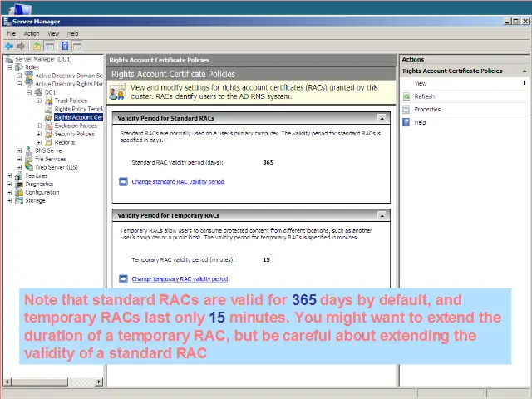The width and height of the screenshot is (532, 399).
Task: Click Change temporary RAC validity period link
Action: click(x=180, y=279)
